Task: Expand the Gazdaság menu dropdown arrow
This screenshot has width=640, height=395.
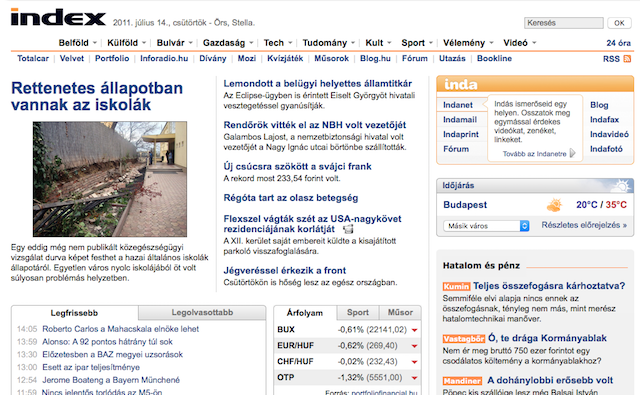Action: point(251,43)
